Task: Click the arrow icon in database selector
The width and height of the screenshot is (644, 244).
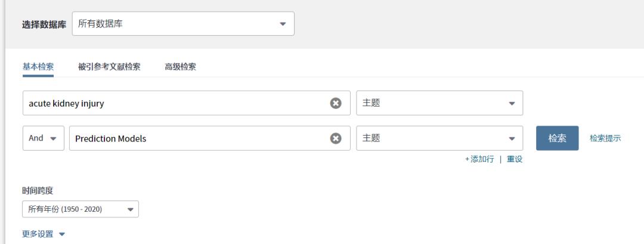Action: pyautogui.click(x=283, y=24)
